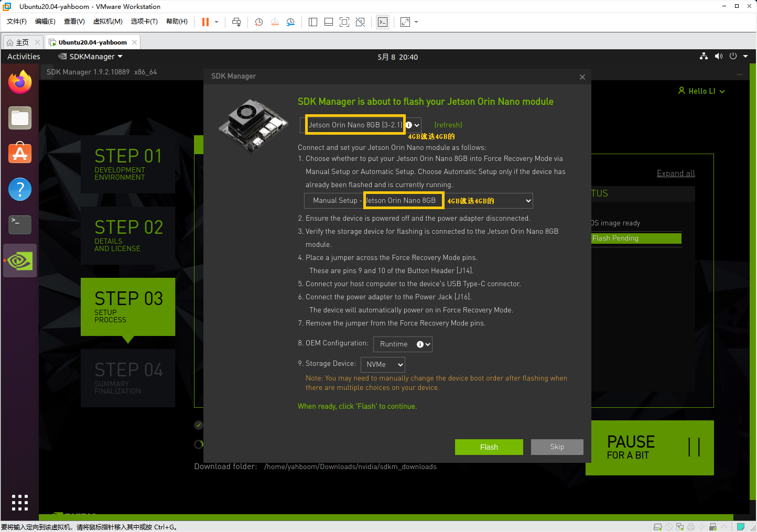
Task: Click the OS image ready status text
Action: pyautogui.click(x=616, y=223)
